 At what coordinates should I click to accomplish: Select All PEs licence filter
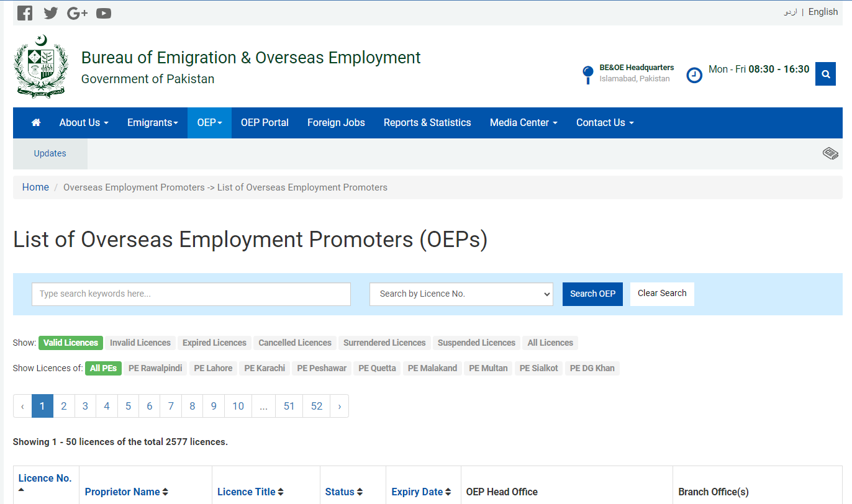click(103, 368)
